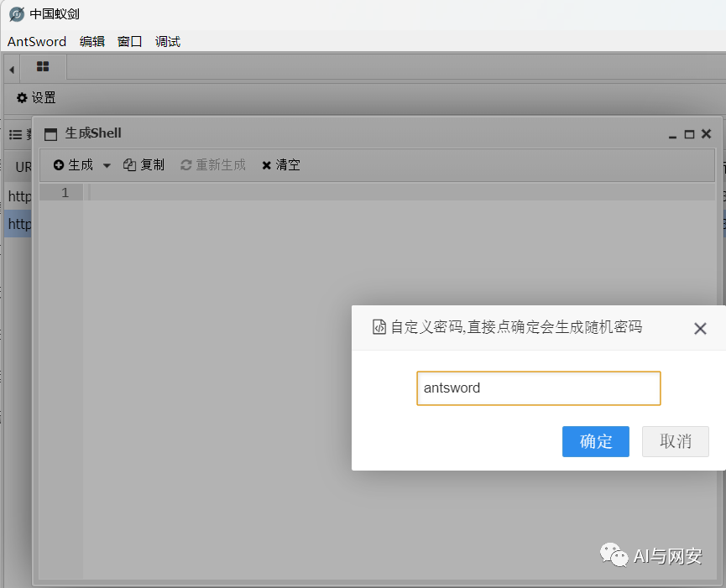This screenshot has height=588, width=726.
Task: Click 复制 to copy the shell
Action: [x=144, y=164]
